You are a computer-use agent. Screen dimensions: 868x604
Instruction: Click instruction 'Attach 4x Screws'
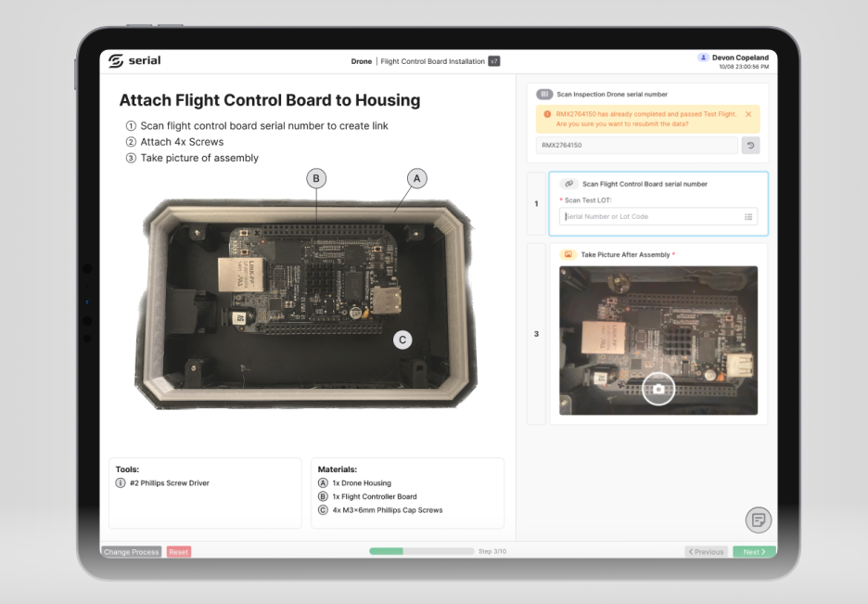click(182, 142)
